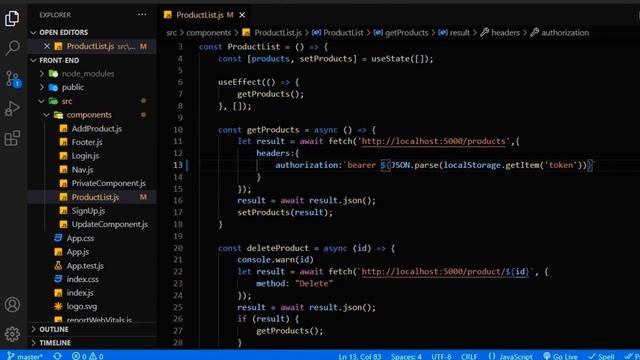This screenshot has height=360, width=640.
Task: Open Nav.js file
Action: pyautogui.click(x=82, y=169)
